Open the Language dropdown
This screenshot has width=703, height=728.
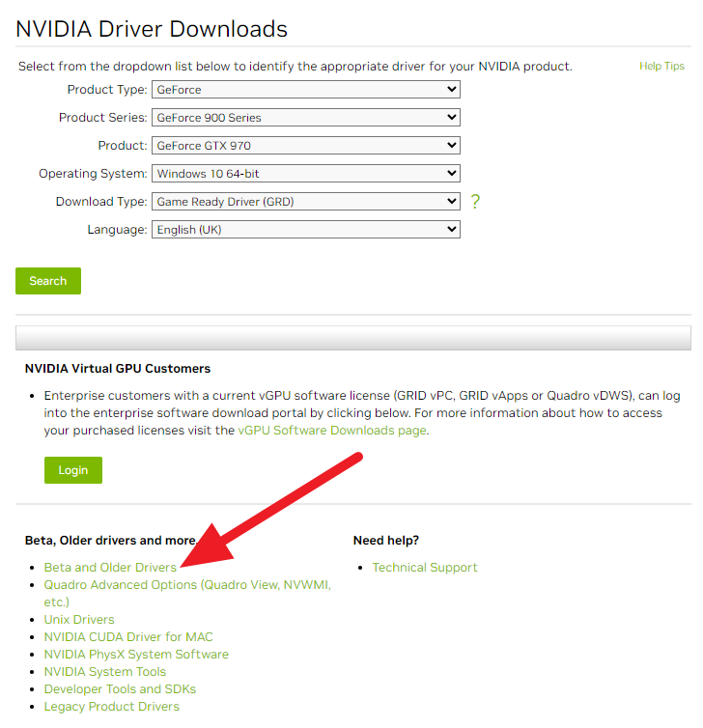[305, 230]
